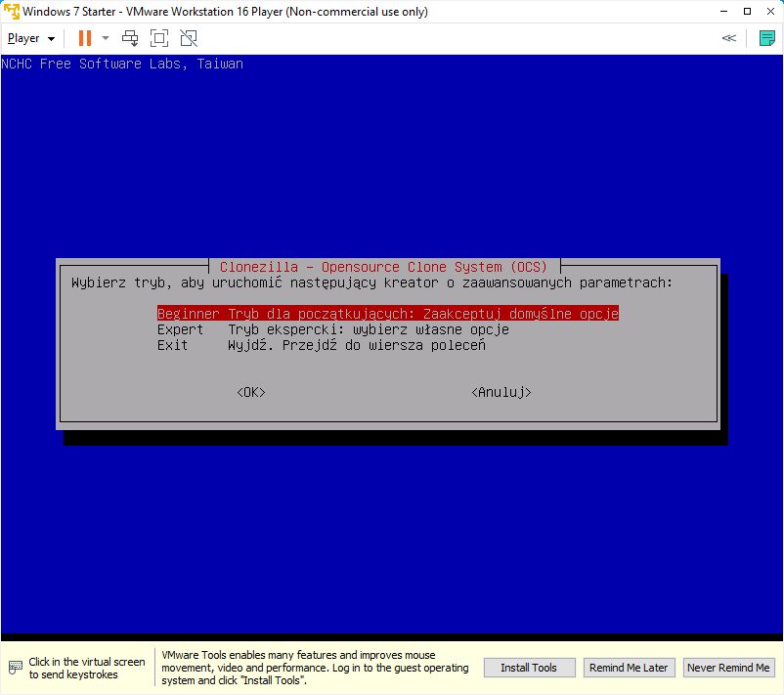Click Never Remind Me button

pyautogui.click(x=728, y=668)
